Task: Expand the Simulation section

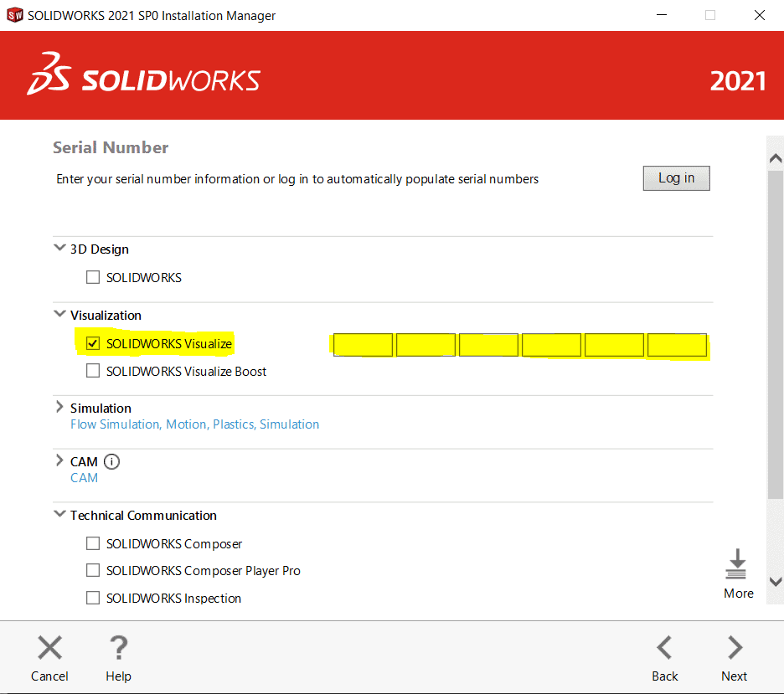Action: point(59,407)
